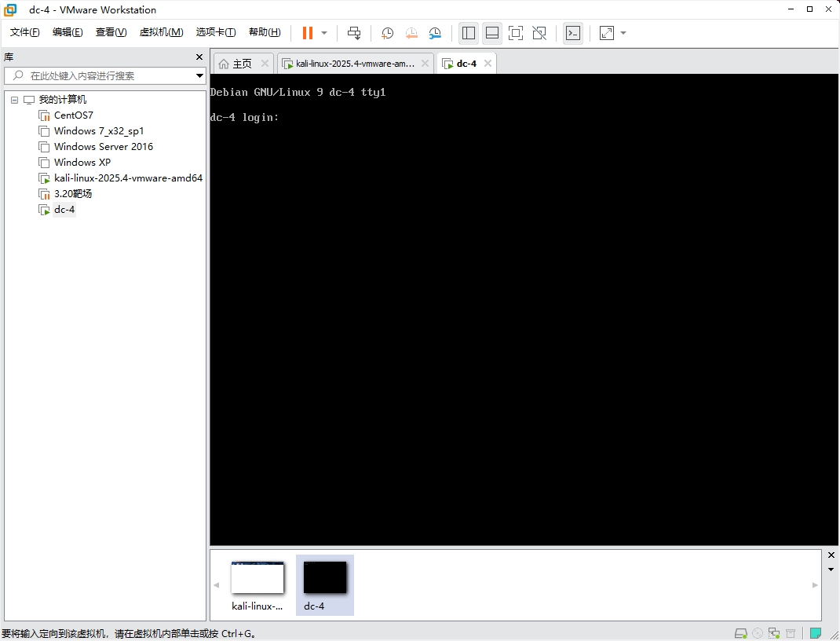Toggle the thumbnail bar view
The height and width of the screenshot is (641, 840).
click(491, 33)
